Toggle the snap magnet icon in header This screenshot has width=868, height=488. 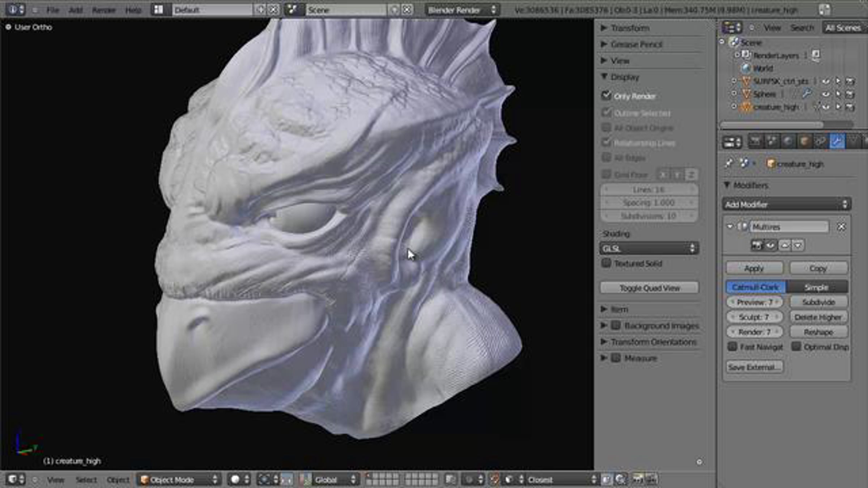click(x=495, y=480)
